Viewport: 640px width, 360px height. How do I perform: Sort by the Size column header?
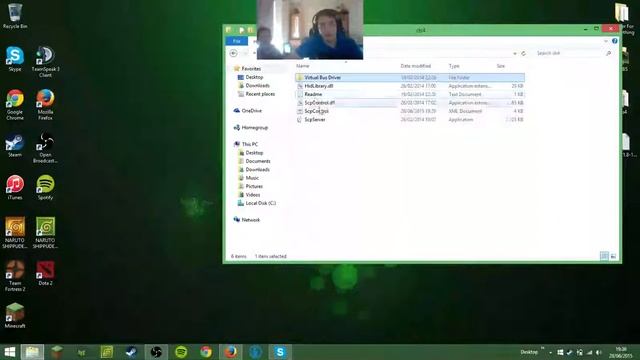tap(500, 66)
